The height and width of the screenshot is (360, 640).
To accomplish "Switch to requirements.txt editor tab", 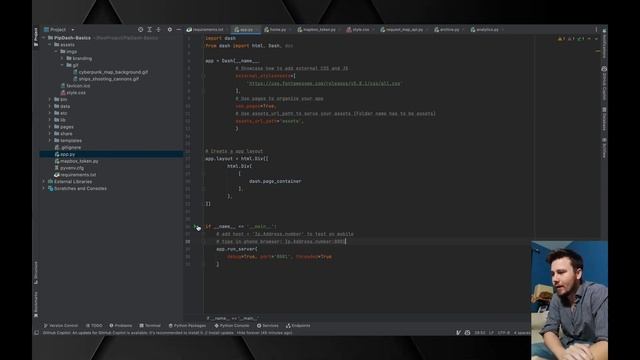I will (208, 29).
